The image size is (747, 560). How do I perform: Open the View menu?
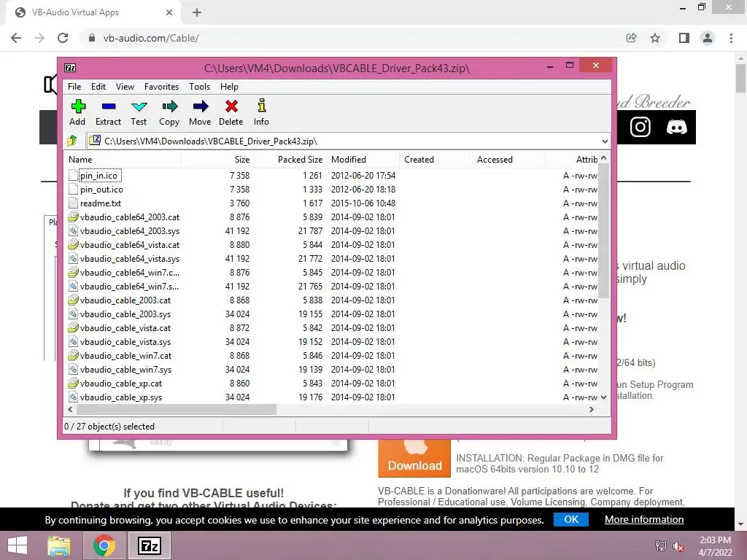125,87
